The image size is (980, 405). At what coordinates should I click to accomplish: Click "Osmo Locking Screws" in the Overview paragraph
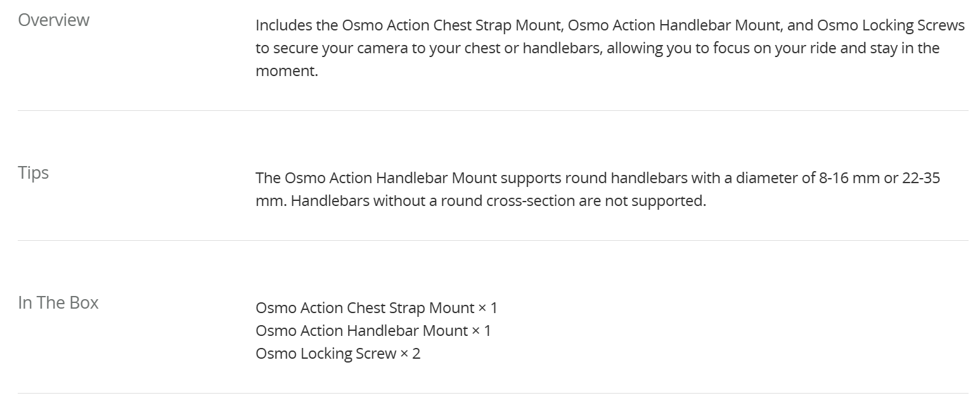[x=891, y=26]
